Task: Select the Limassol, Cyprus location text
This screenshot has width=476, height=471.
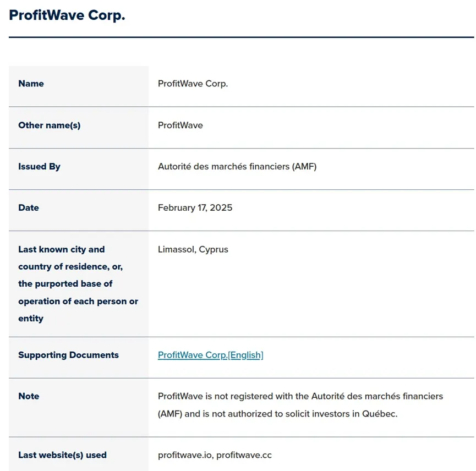Action: coord(193,249)
